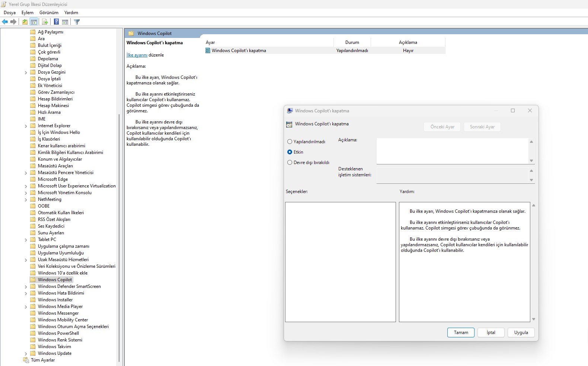Image resolution: width=588 pixels, height=366 pixels.
Task: Expand the Masaüstü Pencere Yöneticisi node
Action: coord(26,173)
